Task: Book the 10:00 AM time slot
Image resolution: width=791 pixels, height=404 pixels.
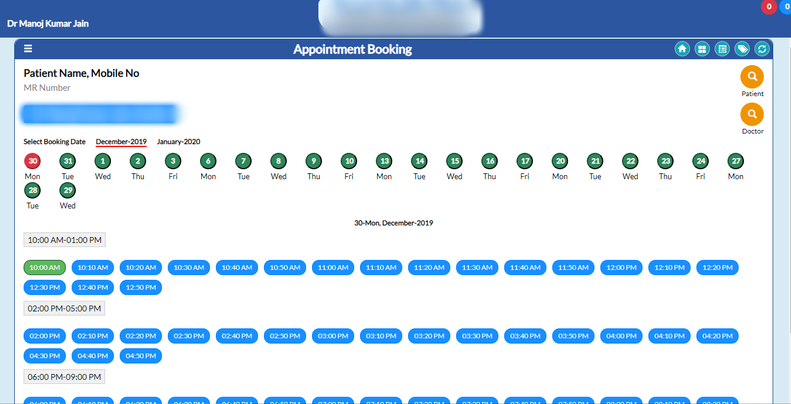Action: [x=44, y=268]
